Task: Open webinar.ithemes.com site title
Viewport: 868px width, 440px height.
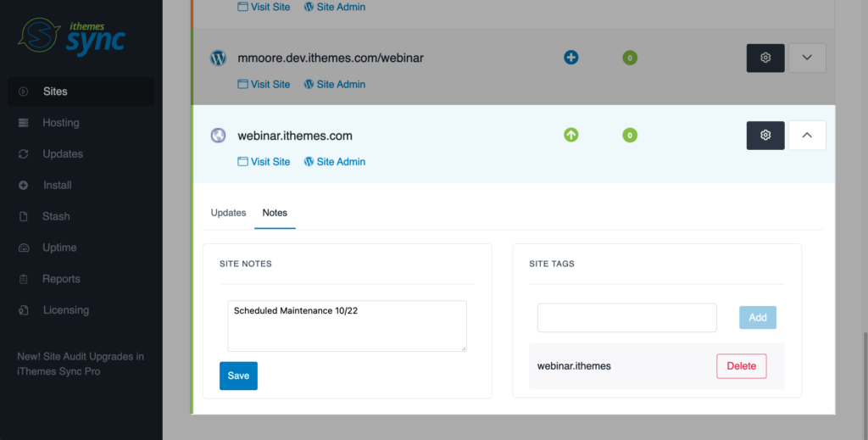Action: click(x=294, y=136)
